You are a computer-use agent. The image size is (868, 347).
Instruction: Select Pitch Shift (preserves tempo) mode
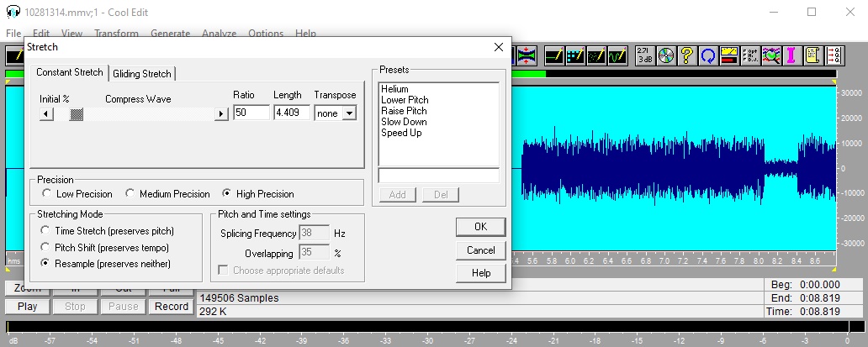(45, 247)
